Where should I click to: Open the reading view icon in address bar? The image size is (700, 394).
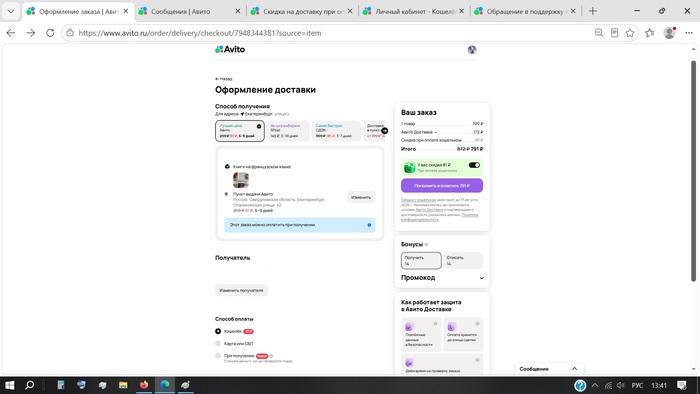click(x=614, y=33)
